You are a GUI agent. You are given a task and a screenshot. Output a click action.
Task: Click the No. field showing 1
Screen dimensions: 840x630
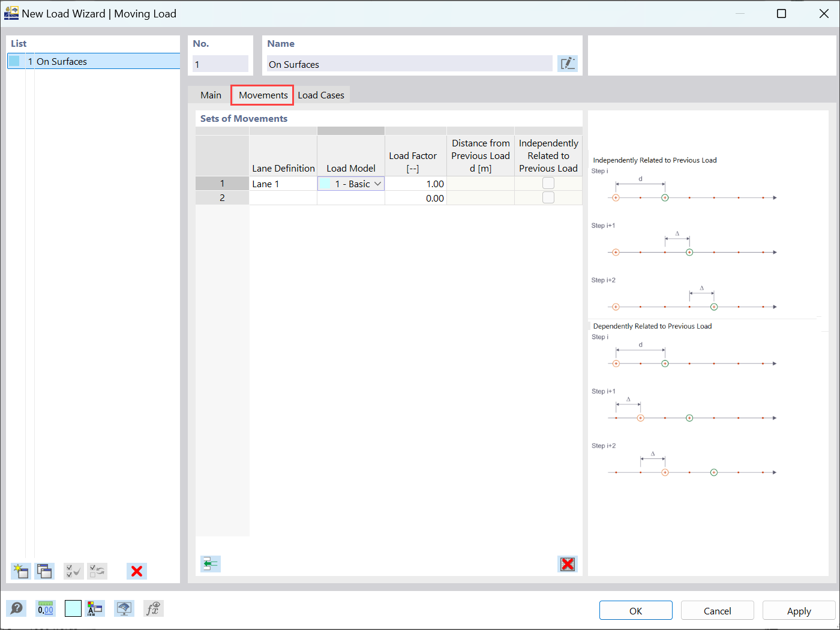220,64
